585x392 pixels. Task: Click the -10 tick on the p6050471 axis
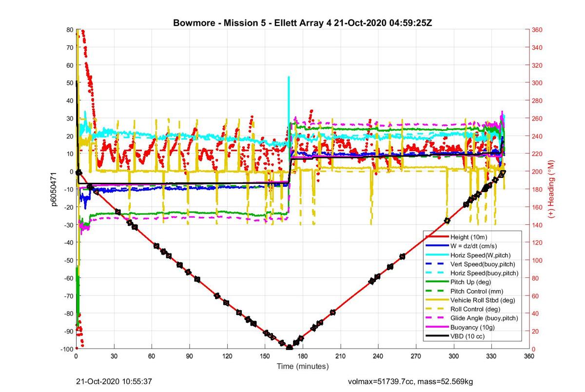point(69,189)
